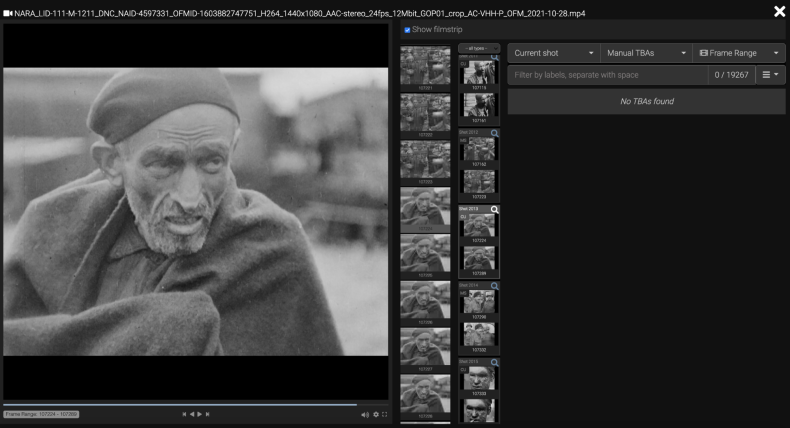Open shot keyframe 107333

click(x=479, y=378)
